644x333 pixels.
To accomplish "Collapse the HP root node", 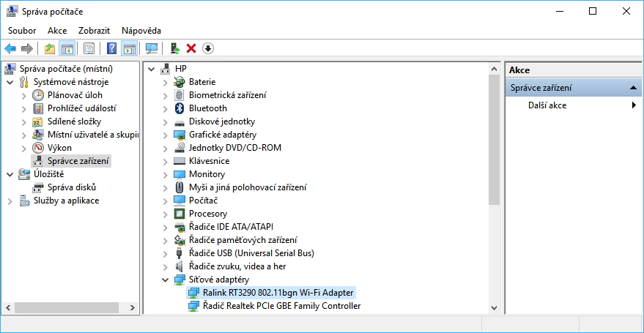I will [x=151, y=69].
